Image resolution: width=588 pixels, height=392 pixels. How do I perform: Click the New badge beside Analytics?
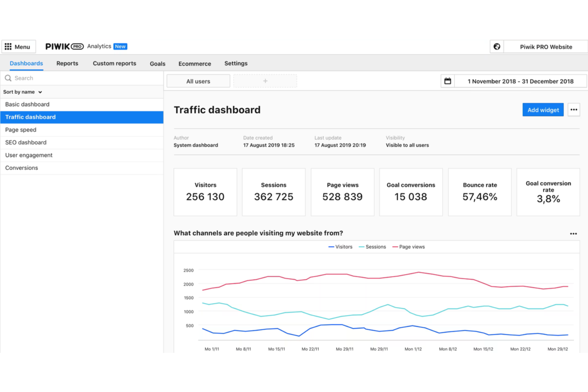tap(120, 46)
